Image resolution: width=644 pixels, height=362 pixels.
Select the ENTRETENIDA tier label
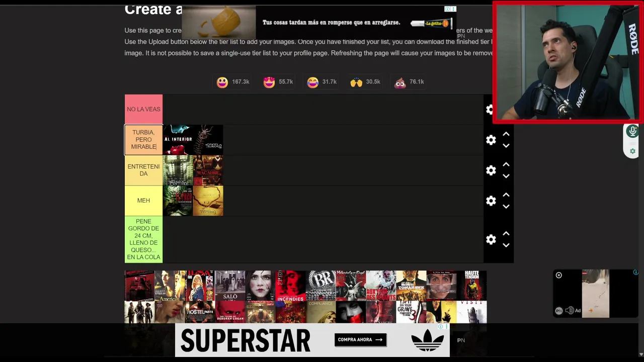click(x=143, y=170)
